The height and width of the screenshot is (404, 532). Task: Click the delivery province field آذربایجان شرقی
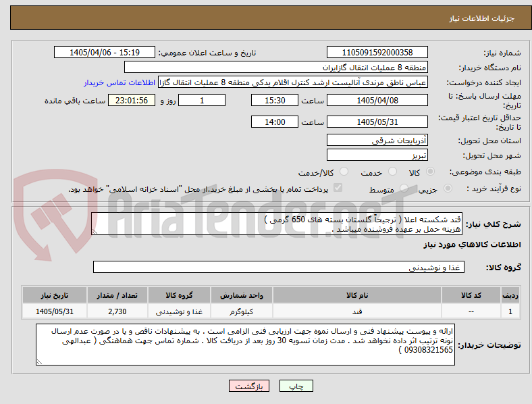(x=377, y=140)
